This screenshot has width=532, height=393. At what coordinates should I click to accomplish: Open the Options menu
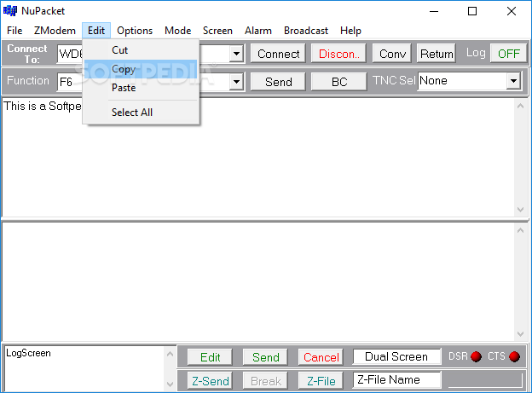pos(135,31)
